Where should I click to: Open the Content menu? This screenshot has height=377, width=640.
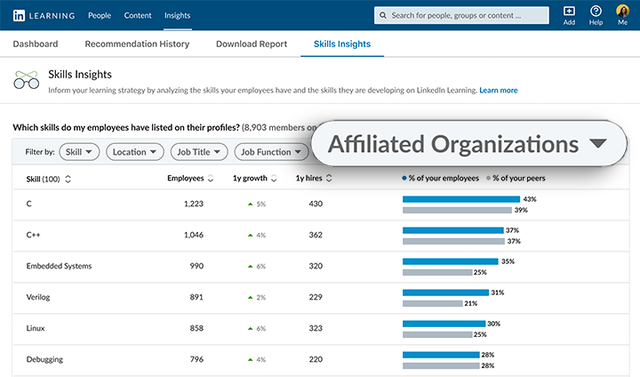138,16
